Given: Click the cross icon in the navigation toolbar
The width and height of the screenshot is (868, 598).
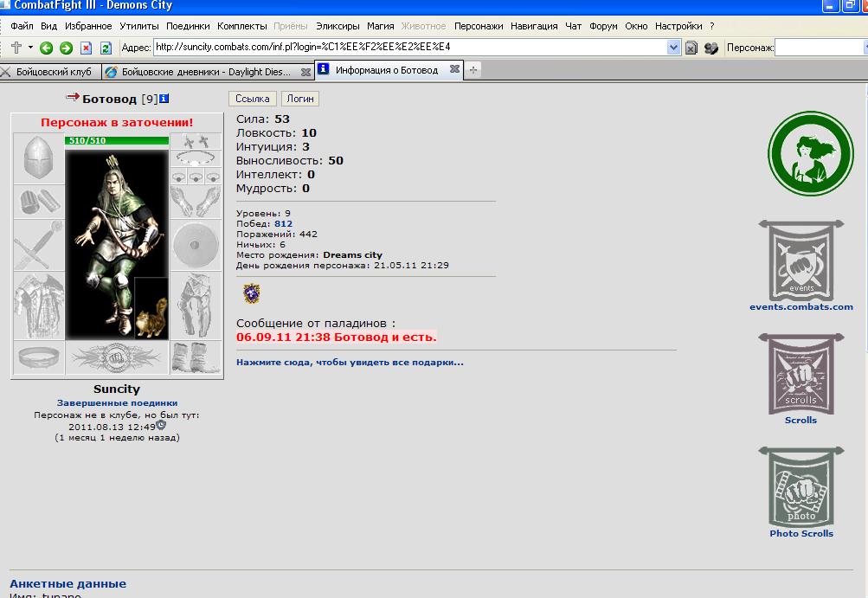Looking at the screenshot, I should click(x=16, y=48).
